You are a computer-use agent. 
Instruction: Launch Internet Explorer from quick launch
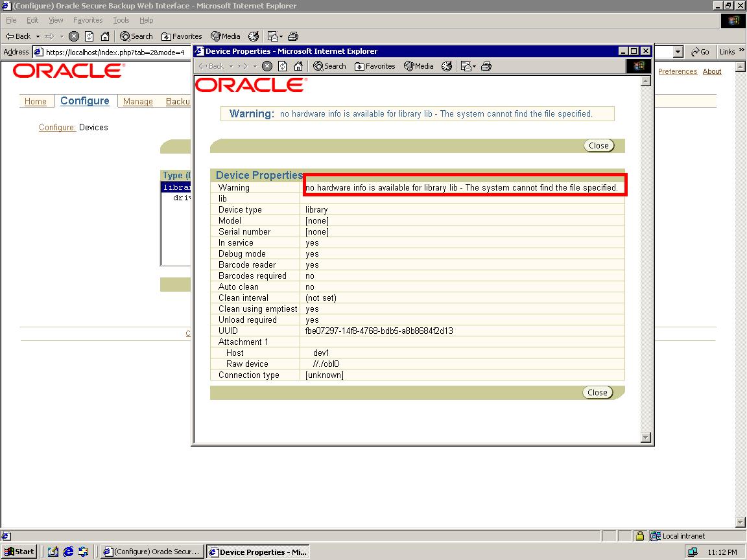coord(68,552)
